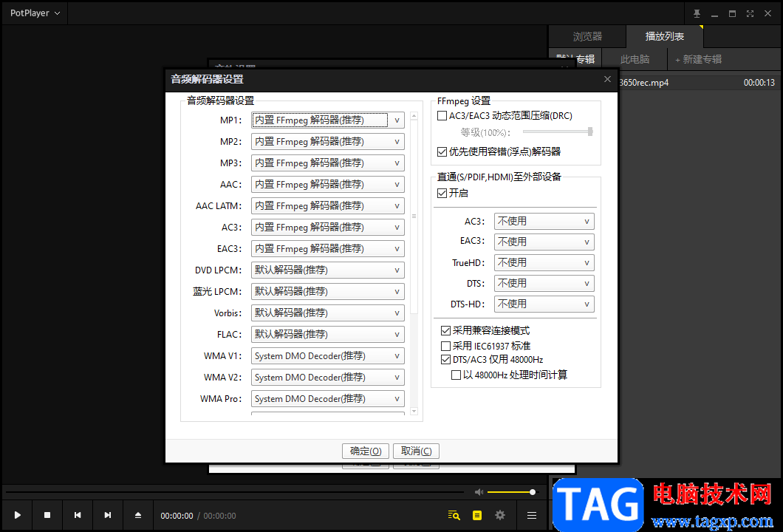This screenshot has width=783, height=532.
Task: Pin PotPlayer window on top
Action: (x=697, y=13)
